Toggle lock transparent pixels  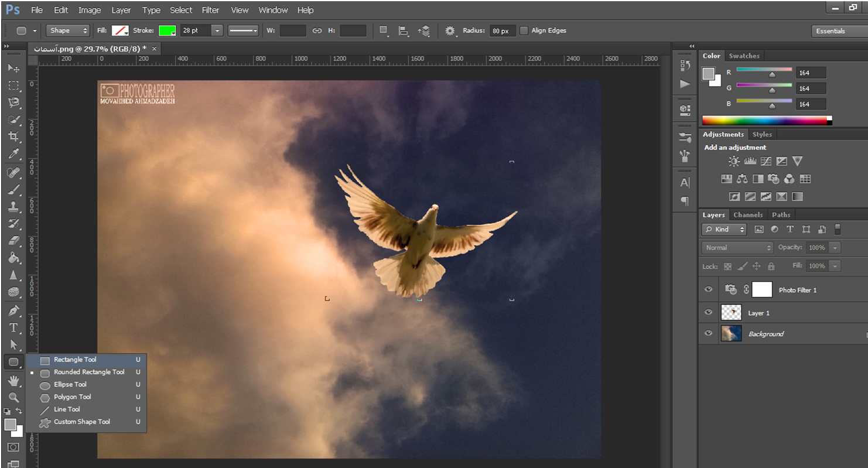click(x=727, y=266)
